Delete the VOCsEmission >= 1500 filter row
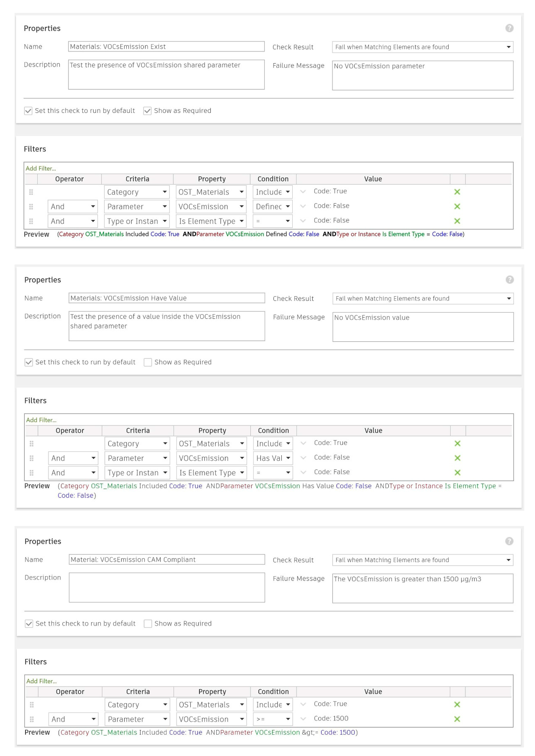The height and width of the screenshot is (756, 535). (x=457, y=719)
